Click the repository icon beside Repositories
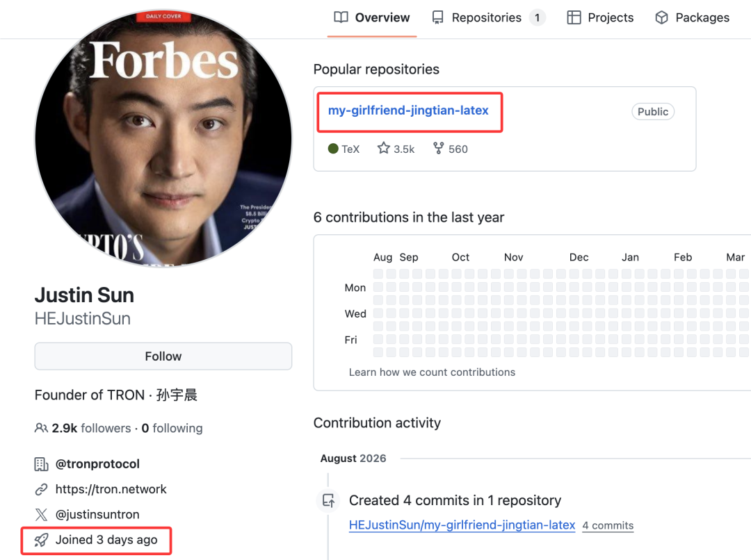The image size is (751, 560). click(x=438, y=17)
